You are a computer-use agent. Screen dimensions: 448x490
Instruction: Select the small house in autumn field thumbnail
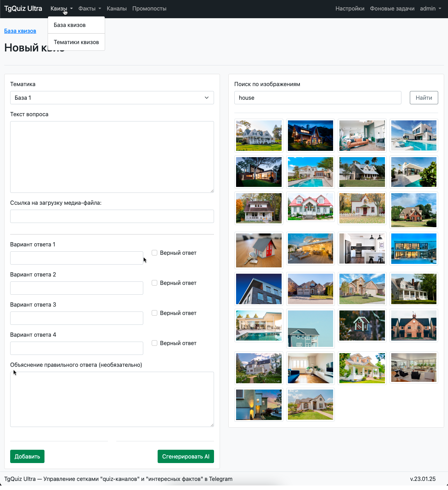[x=362, y=208]
